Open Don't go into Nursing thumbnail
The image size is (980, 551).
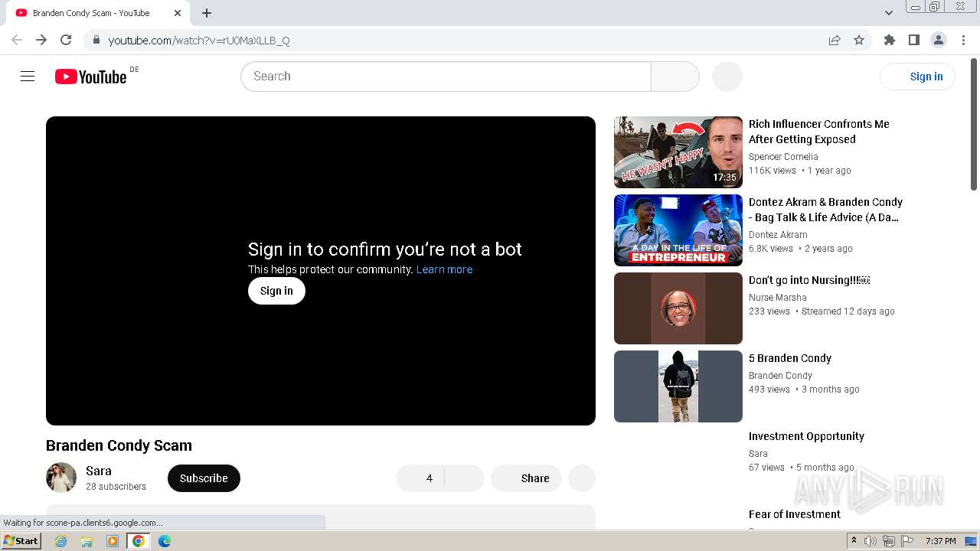click(x=678, y=308)
